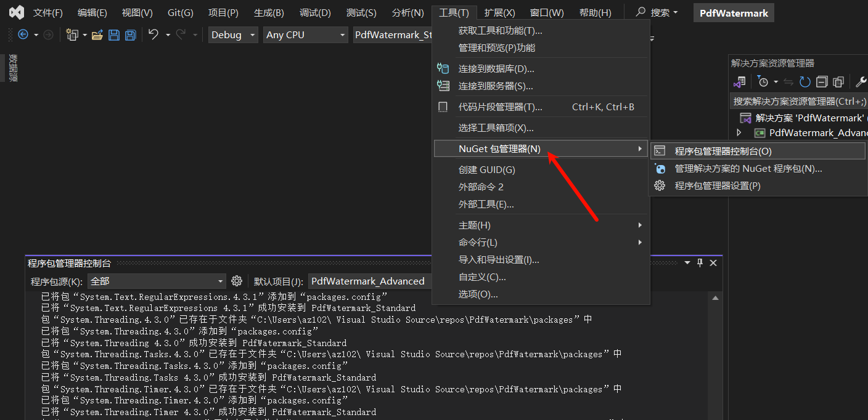Click the new project icon in toolbar
This screenshot has width=868, height=420.
pos(72,35)
